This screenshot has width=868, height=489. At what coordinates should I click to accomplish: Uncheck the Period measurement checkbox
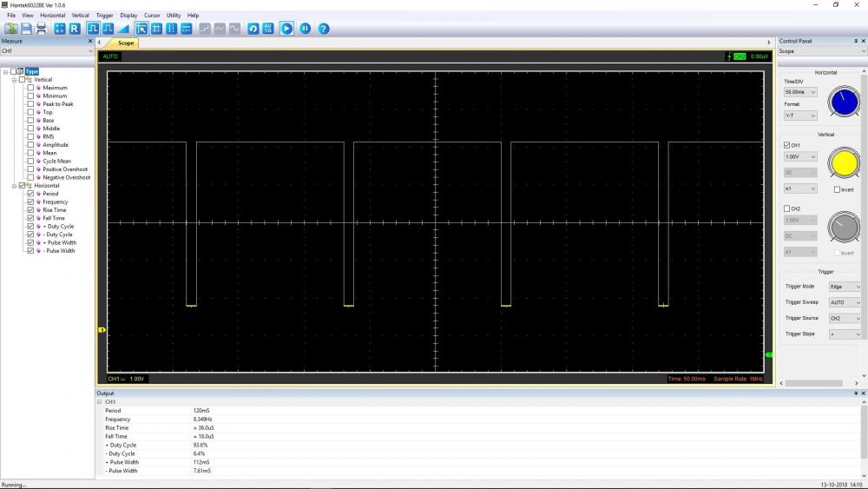(30, 194)
